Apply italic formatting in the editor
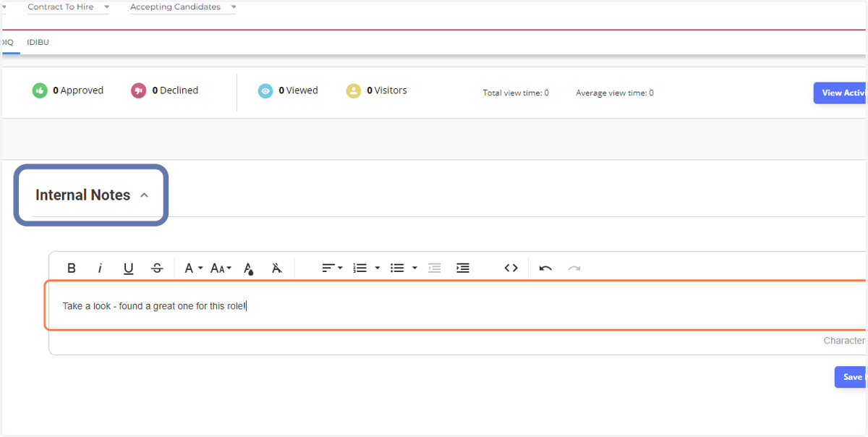 (x=100, y=268)
